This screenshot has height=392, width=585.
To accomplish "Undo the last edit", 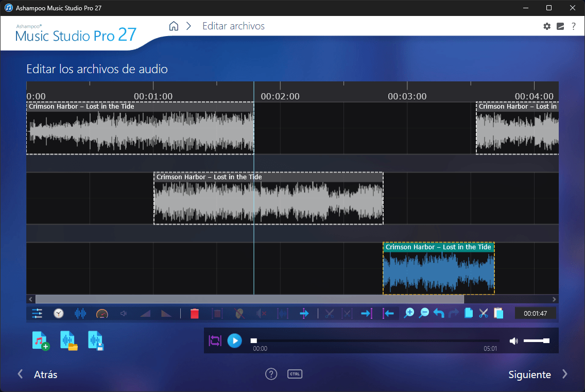I will (439, 313).
